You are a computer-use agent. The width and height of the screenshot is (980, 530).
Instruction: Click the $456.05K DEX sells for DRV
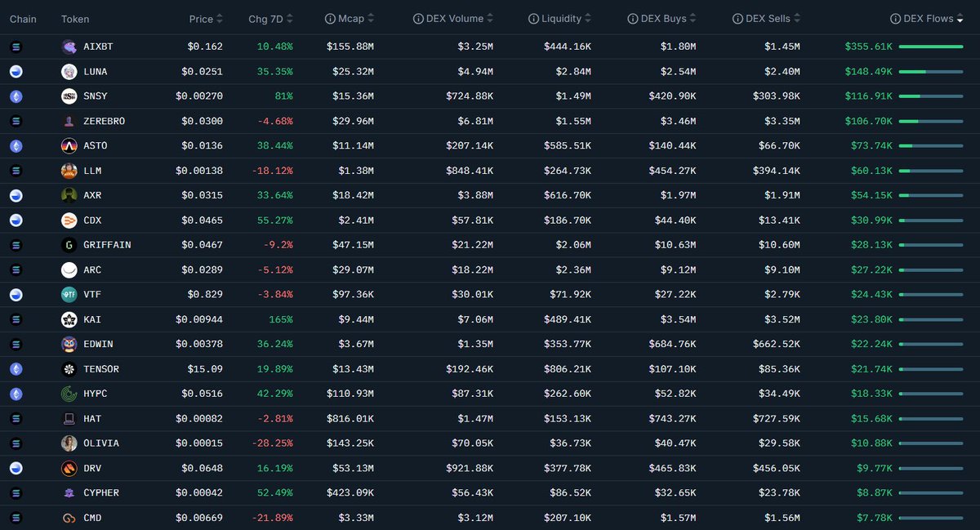[777, 468]
